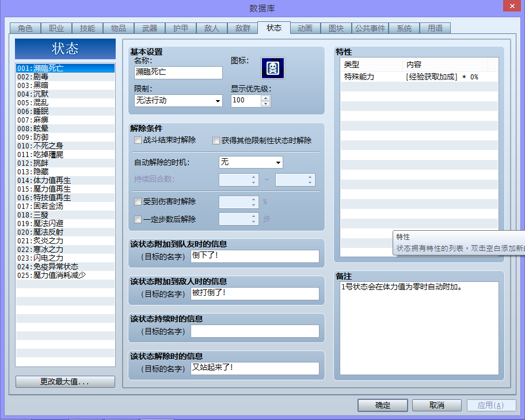
Task: Select state 015:魔力值再生
Action: [x=65, y=189]
